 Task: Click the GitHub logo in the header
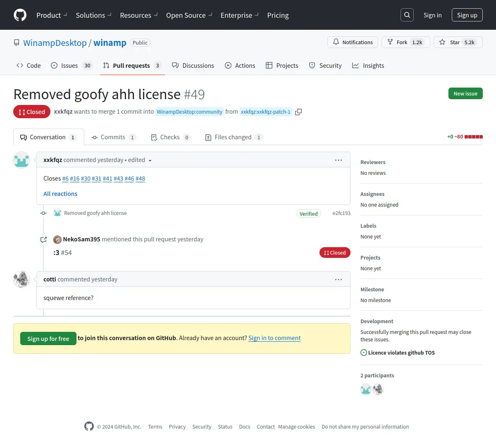point(20,15)
